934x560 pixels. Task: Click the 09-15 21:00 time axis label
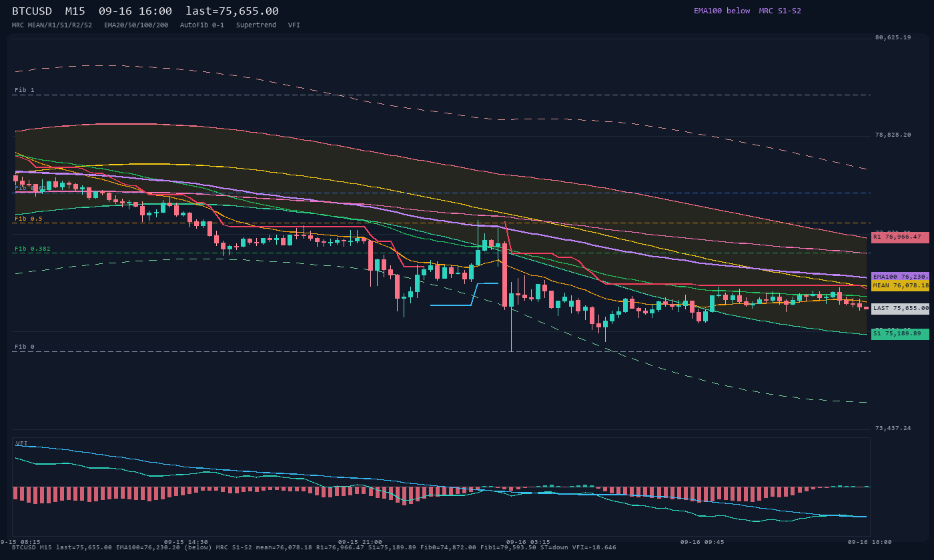coord(360,542)
